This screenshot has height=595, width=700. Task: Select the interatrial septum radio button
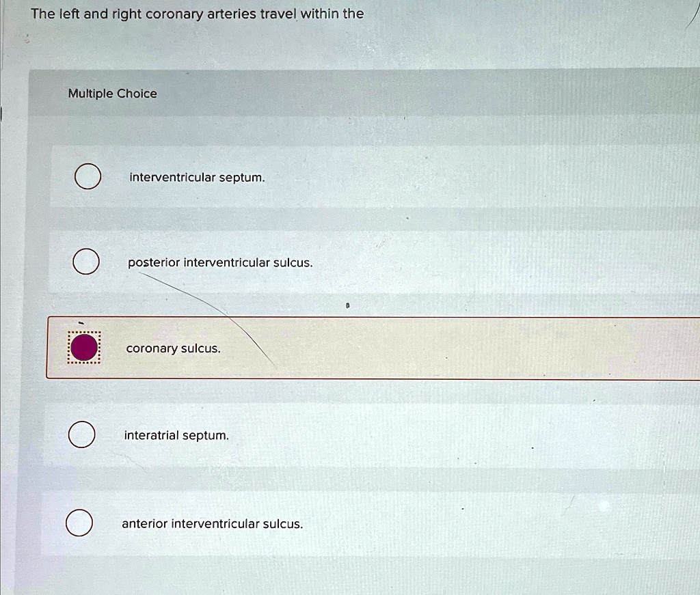coord(81,434)
